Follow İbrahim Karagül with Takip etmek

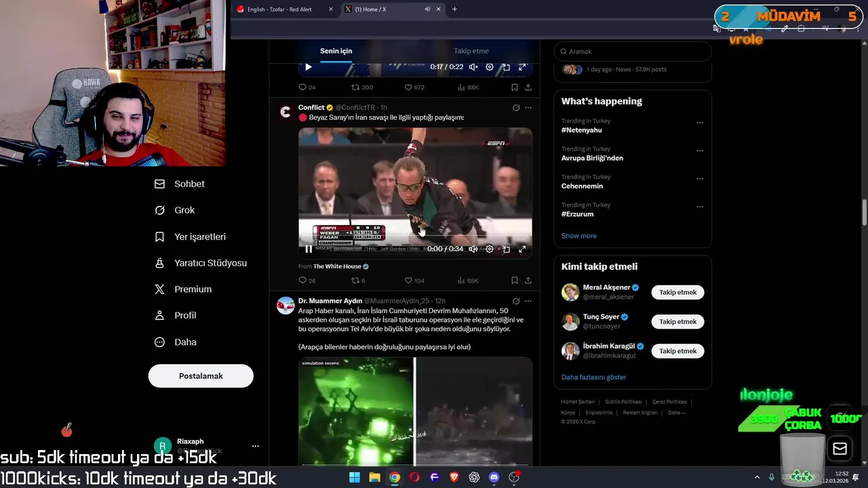point(678,351)
